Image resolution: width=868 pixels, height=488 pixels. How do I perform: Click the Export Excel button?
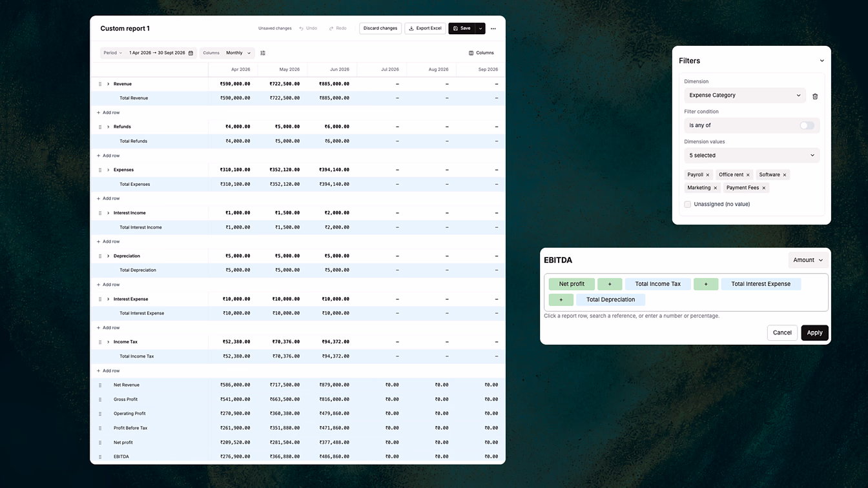point(425,28)
